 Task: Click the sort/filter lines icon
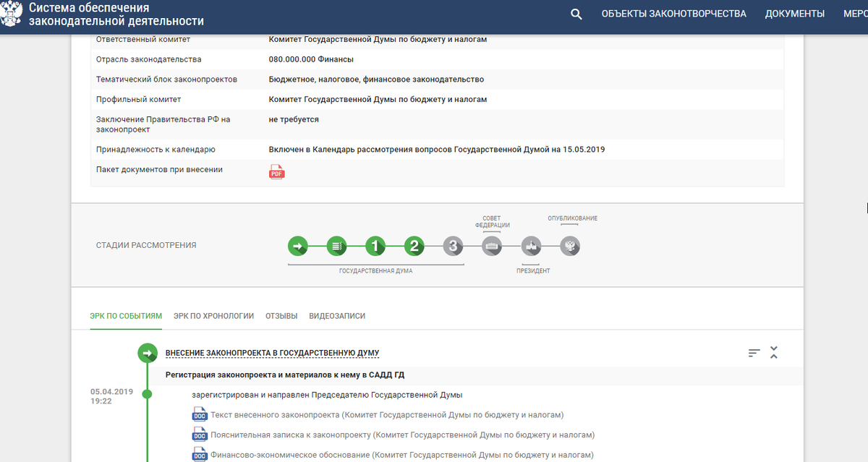point(754,353)
